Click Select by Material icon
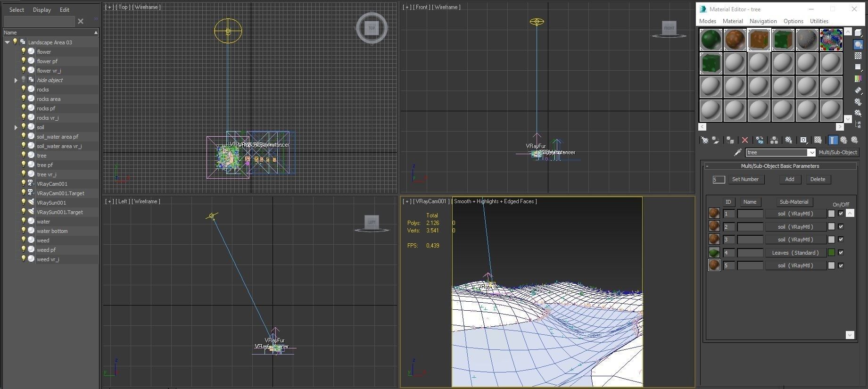 click(x=858, y=113)
